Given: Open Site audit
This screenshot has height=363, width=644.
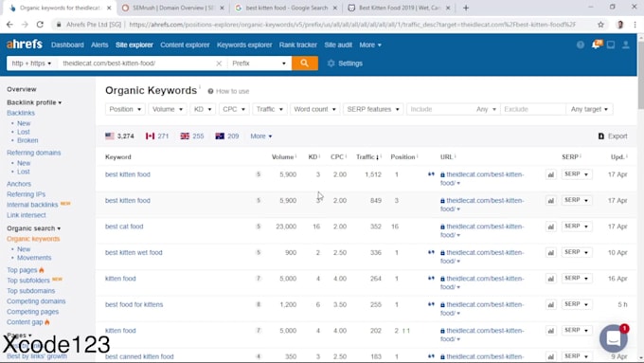Looking at the screenshot, I should pos(338,45).
